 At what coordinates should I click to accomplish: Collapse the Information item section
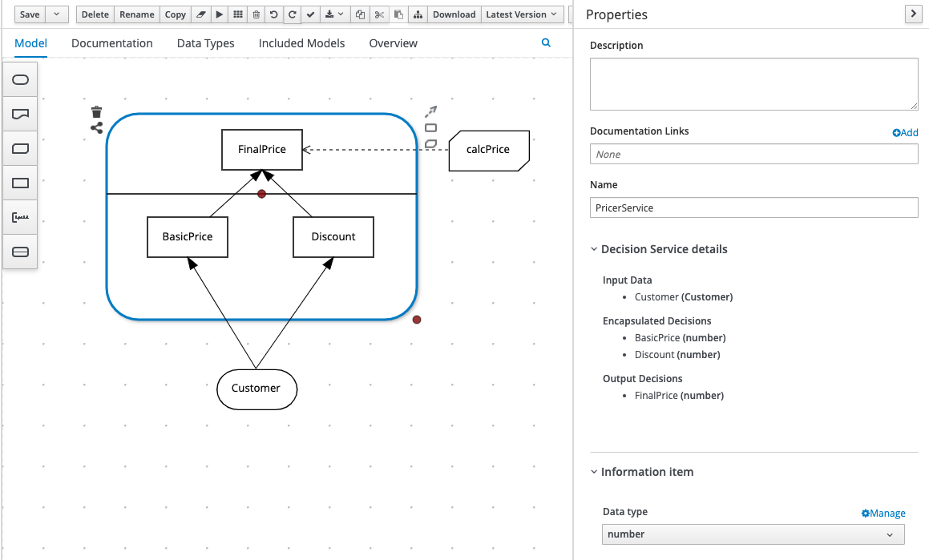[594, 472]
